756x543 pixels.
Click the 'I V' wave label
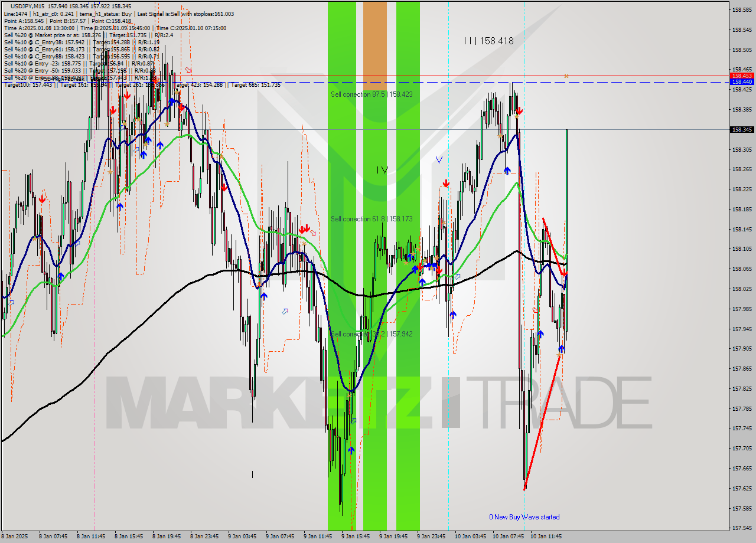click(x=382, y=170)
